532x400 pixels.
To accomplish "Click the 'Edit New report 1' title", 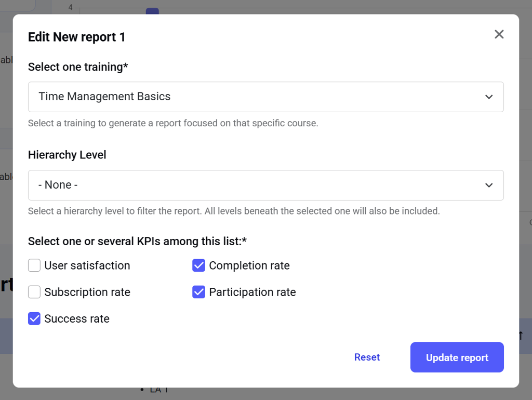I will (77, 37).
